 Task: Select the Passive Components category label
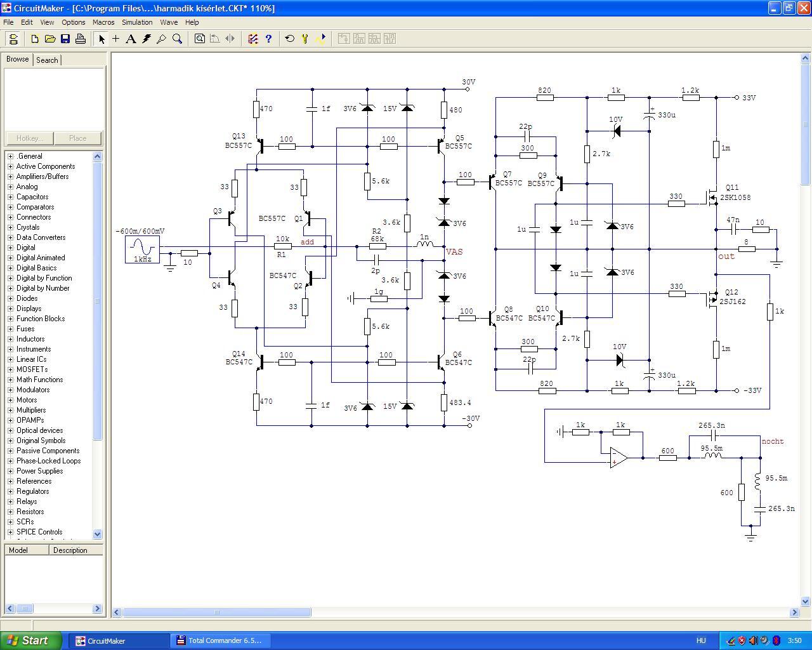pyautogui.click(x=48, y=451)
